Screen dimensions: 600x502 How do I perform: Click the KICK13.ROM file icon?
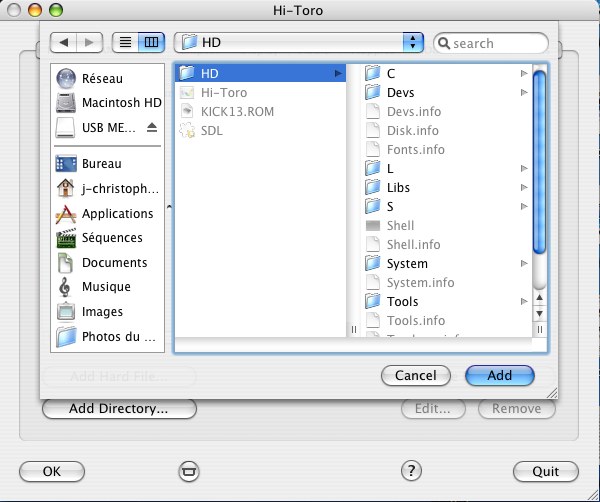187,111
